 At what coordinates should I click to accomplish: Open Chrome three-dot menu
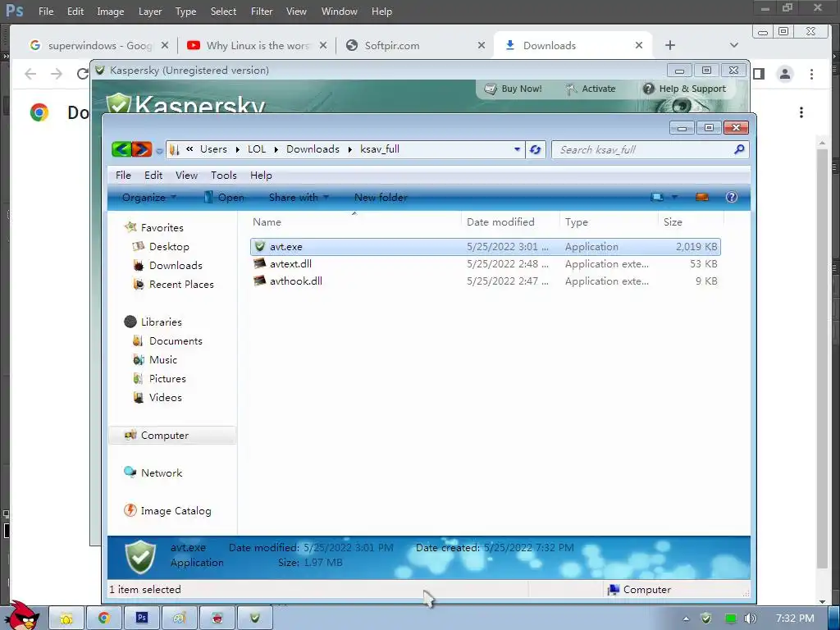(x=811, y=74)
